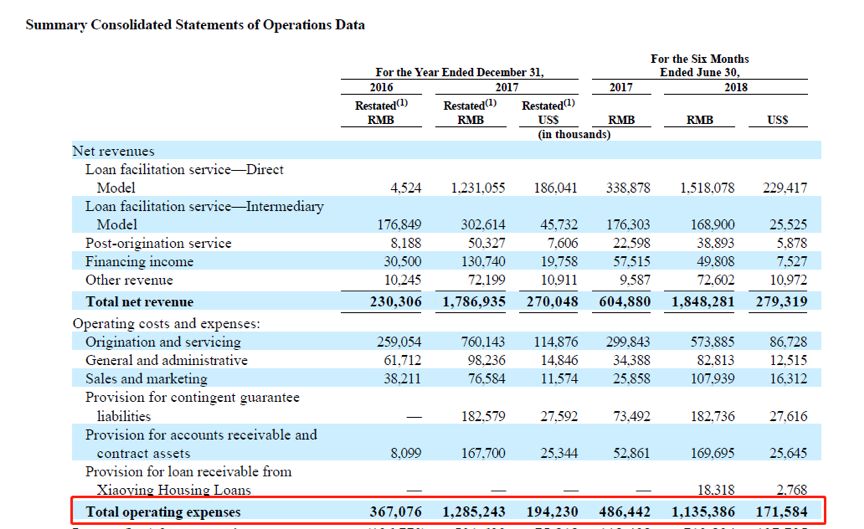Click the 2018 total net revenue 1,848,281
Screen dimensions: 864x529
coord(703,302)
